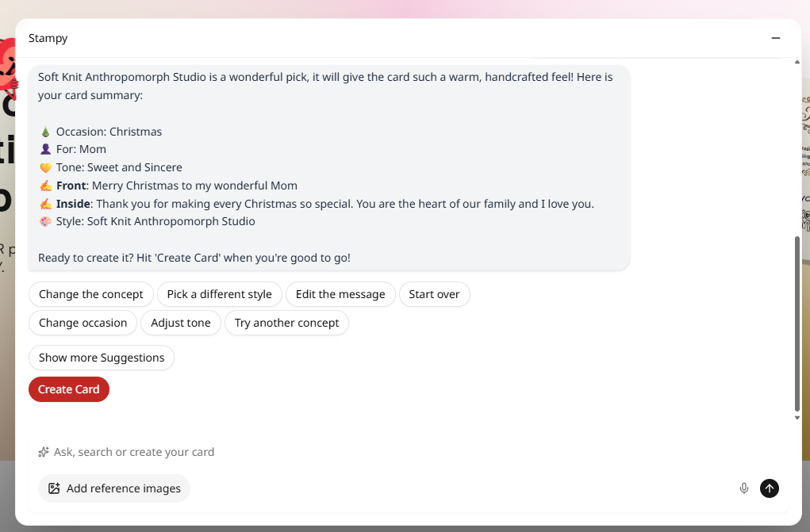The image size is (810, 532).
Task: Click Style: Soft Knit Anthropomorph Studio line
Action: point(155,221)
